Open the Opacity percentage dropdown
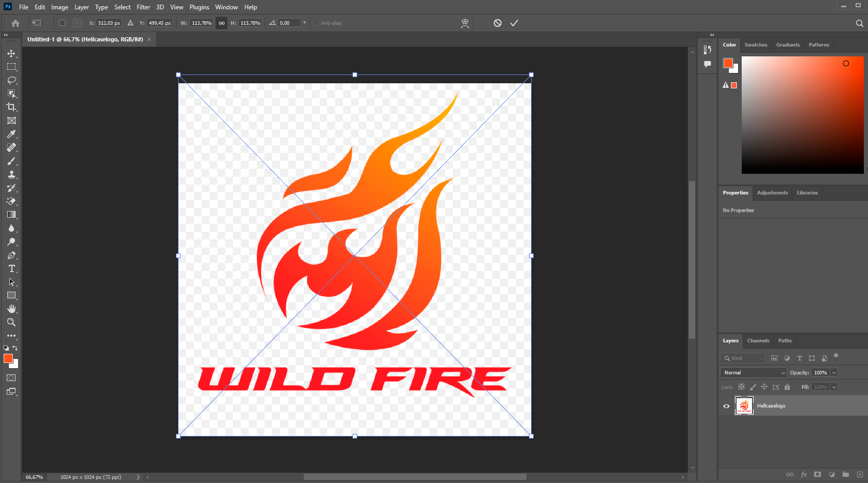Image resolution: width=868 pixels, height=483 pixels. pos(834,372)
